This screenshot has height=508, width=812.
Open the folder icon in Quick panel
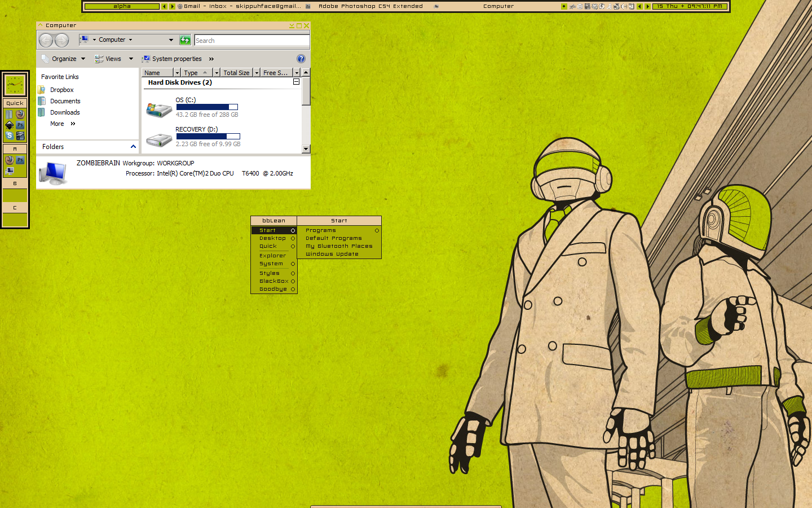tap(9, 114)
